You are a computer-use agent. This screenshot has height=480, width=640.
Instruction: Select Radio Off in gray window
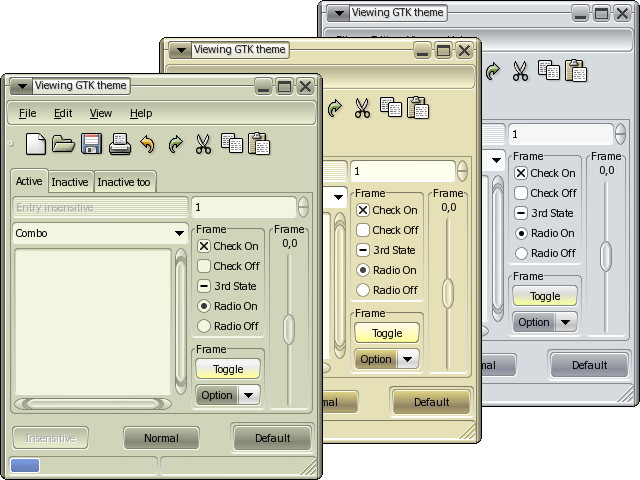coord(521,253)
